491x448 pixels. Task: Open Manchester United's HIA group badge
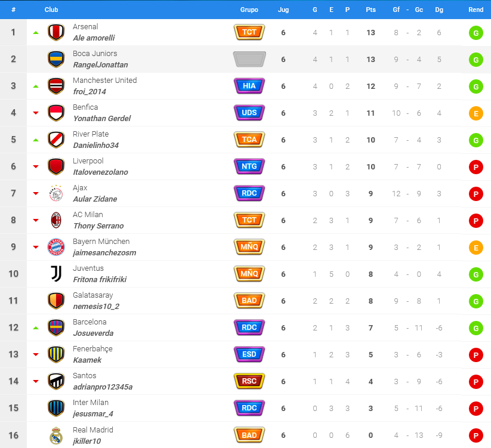249,86
